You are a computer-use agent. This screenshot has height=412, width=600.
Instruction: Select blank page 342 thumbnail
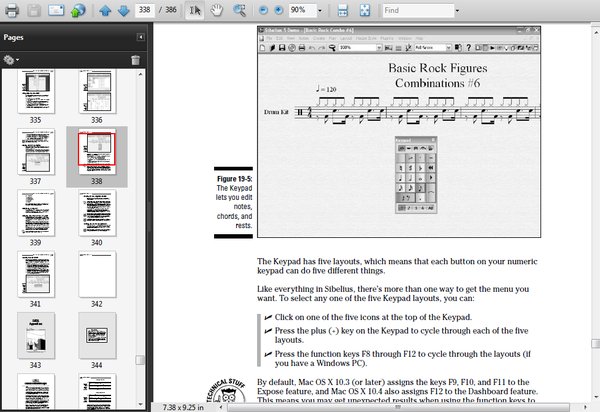97,274
